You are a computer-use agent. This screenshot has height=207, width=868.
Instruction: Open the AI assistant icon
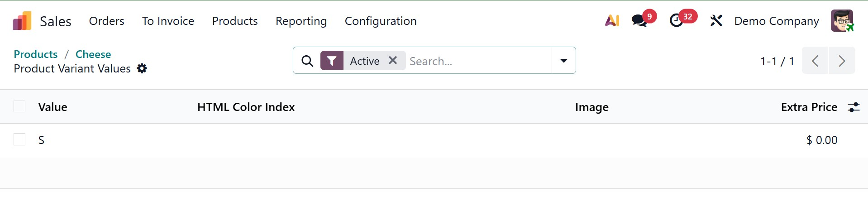tap(612, 21)
